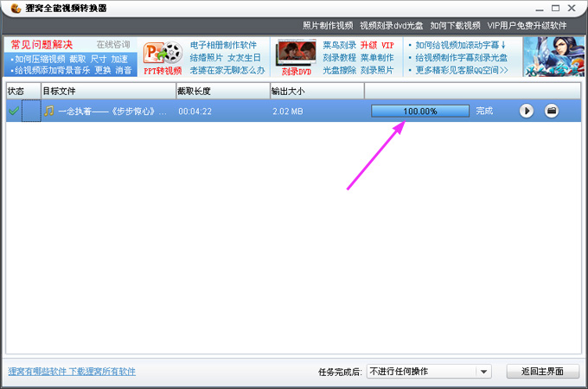Click the app logo in the title bar
The width and height of the screenshot is (588, 389).
click(16, 8)
